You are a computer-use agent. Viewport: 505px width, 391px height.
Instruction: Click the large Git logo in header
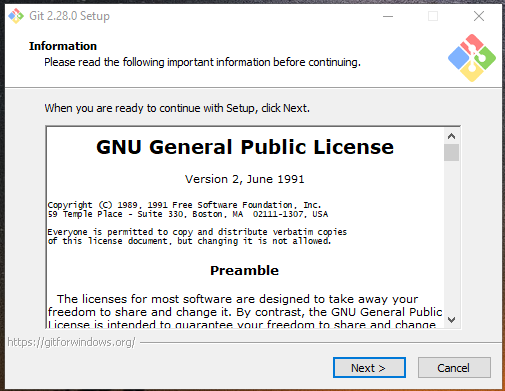coord(472,58)
